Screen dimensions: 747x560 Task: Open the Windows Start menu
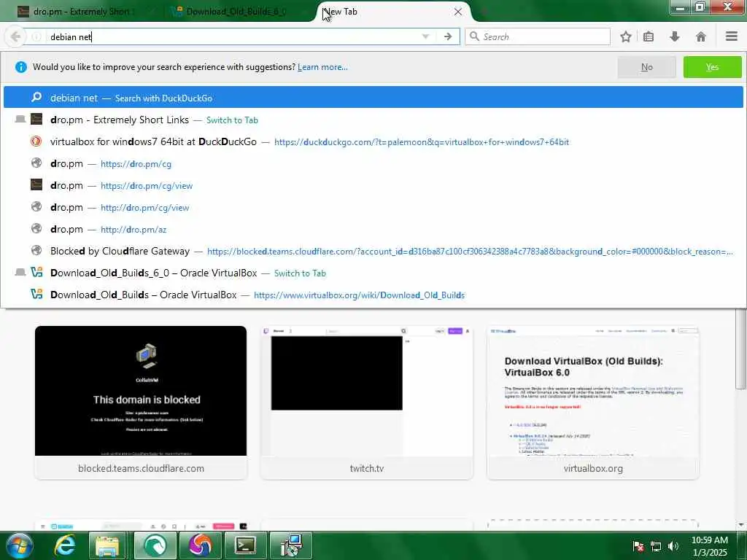pyautogui.click(x=19, y=545)
